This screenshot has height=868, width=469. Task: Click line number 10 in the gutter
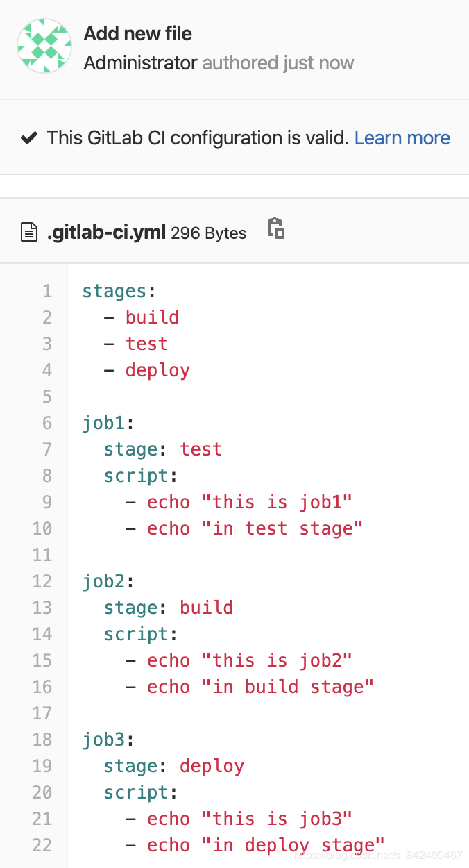tap(42, 528)
